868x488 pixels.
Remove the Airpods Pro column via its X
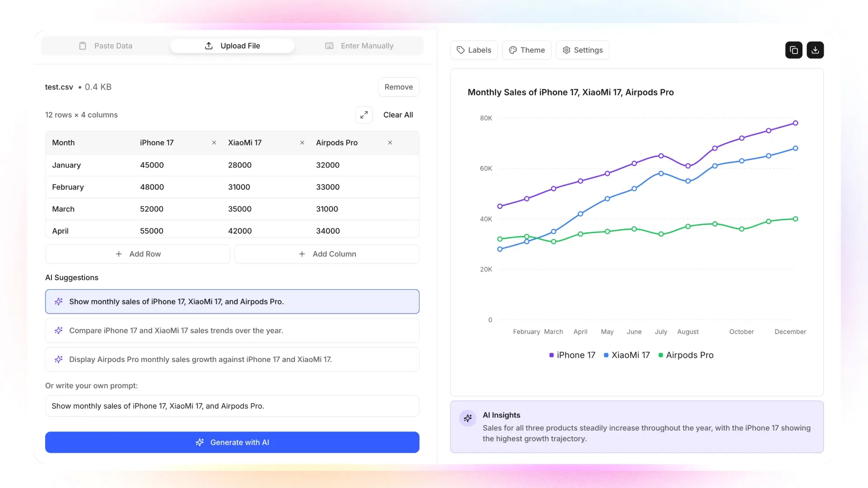click(x=390, y=142)
